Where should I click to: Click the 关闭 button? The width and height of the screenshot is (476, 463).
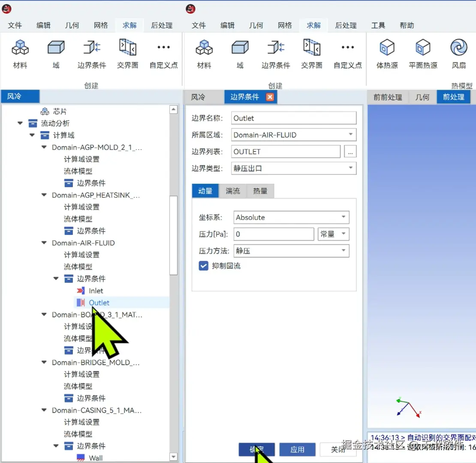coord(338,449)
